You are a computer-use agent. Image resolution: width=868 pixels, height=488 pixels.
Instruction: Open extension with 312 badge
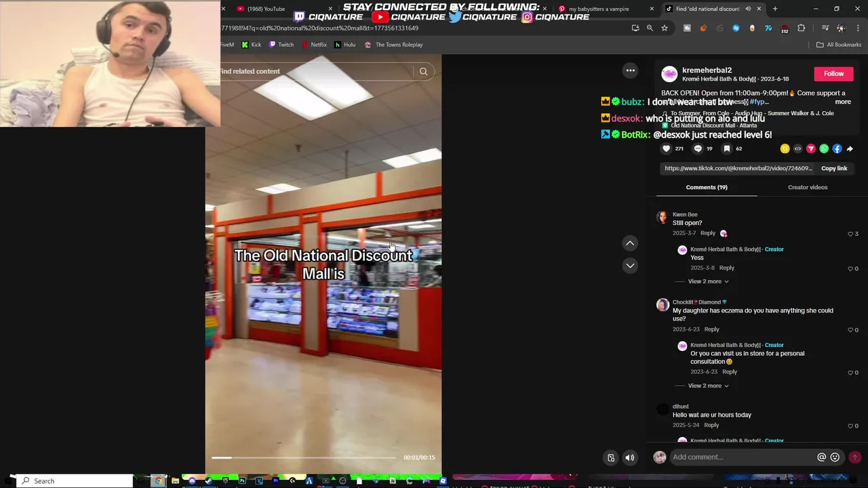point(785,28)
